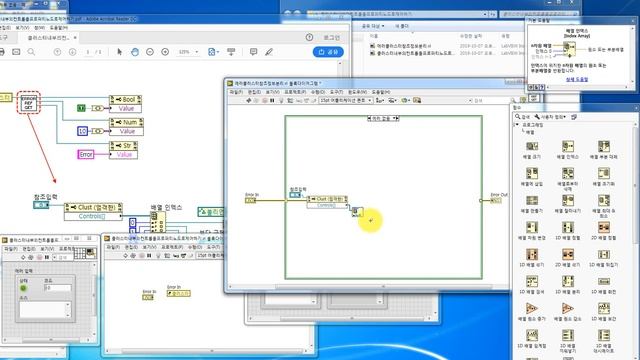Collapse the Programming tree in functions palette
The width and height of the screenshot is (640, 360).
pyautogui.click(x=517, y=125)
